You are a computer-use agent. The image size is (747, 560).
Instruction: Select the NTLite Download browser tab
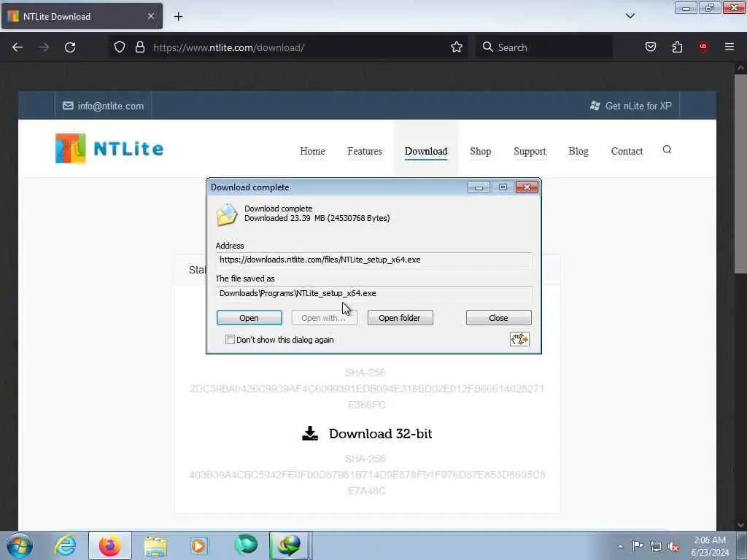[82, 16]
